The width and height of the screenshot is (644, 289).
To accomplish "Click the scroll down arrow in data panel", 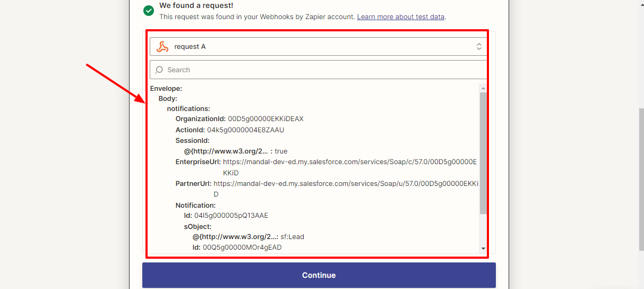I will (483, 248).
